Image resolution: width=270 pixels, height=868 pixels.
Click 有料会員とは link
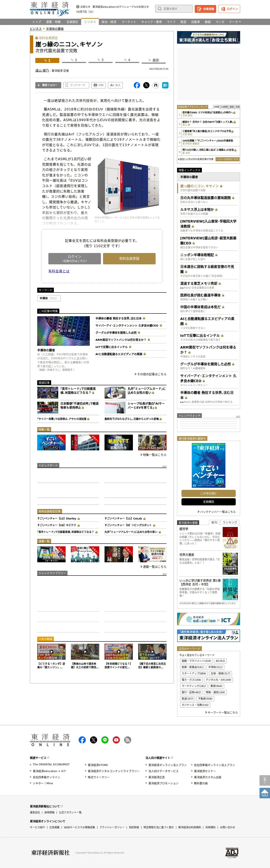coord(59,271)
